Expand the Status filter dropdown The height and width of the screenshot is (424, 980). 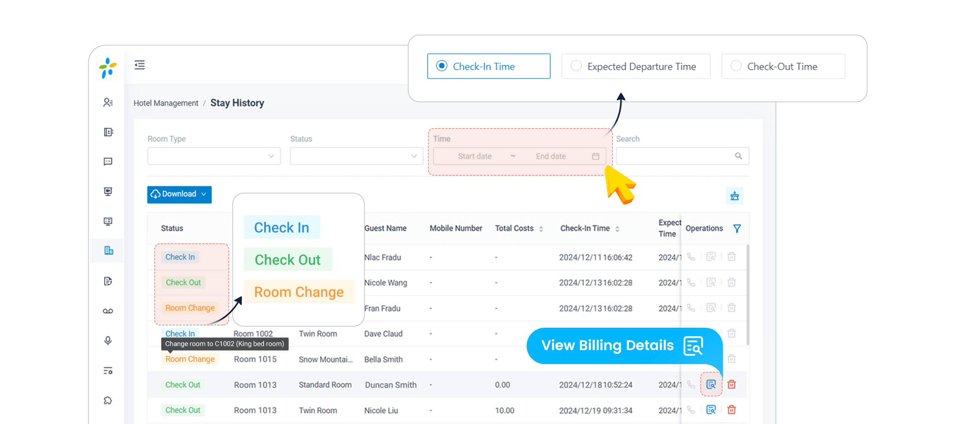pos(357,156)
